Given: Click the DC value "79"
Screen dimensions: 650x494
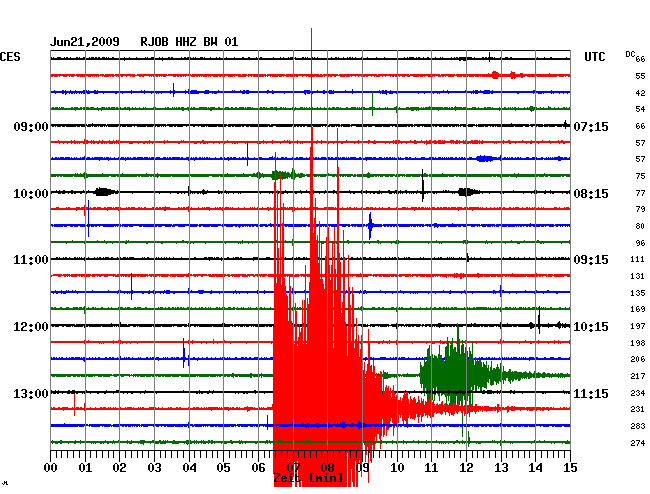Looking at the screenshot, I should point(640,209).
